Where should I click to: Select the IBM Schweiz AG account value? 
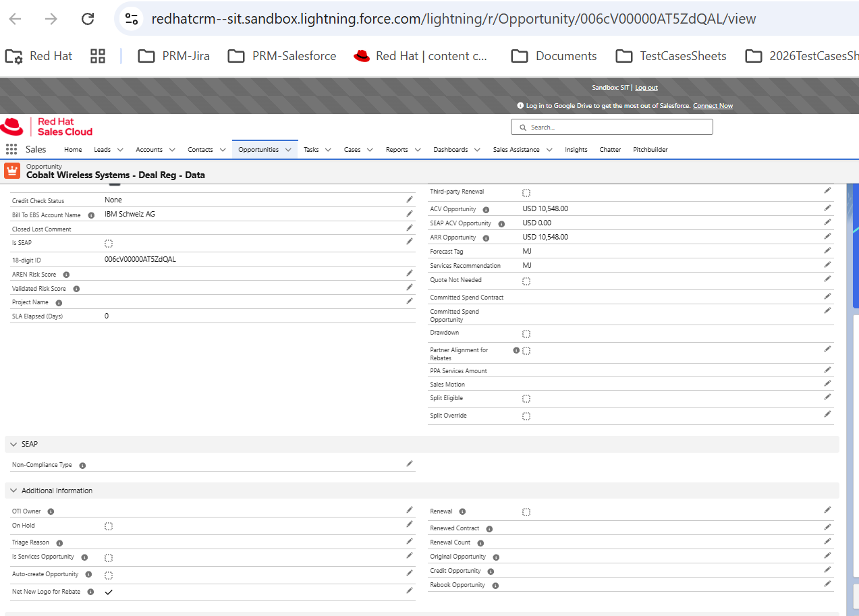coord(130,214)
